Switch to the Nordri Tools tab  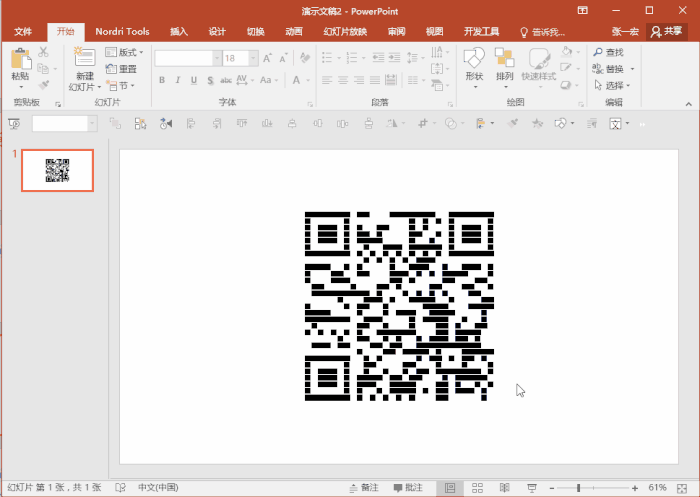[122, 31]
